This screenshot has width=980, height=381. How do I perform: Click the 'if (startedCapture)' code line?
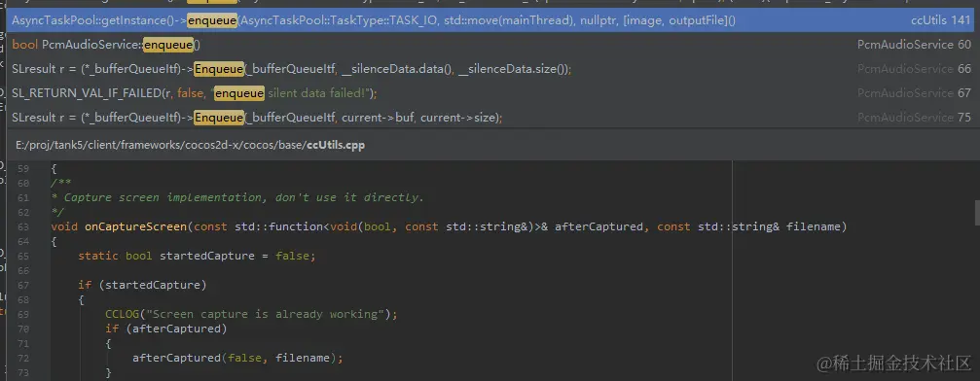coord(142,285)
